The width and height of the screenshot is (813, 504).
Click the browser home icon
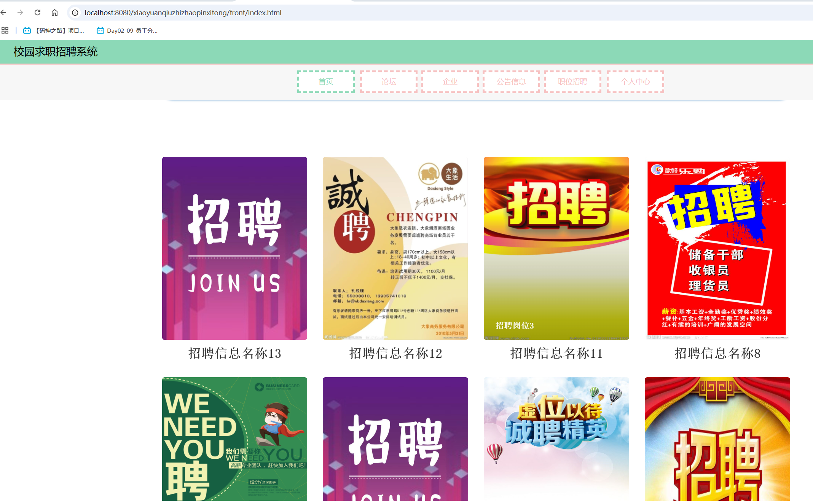coord(54,13)
